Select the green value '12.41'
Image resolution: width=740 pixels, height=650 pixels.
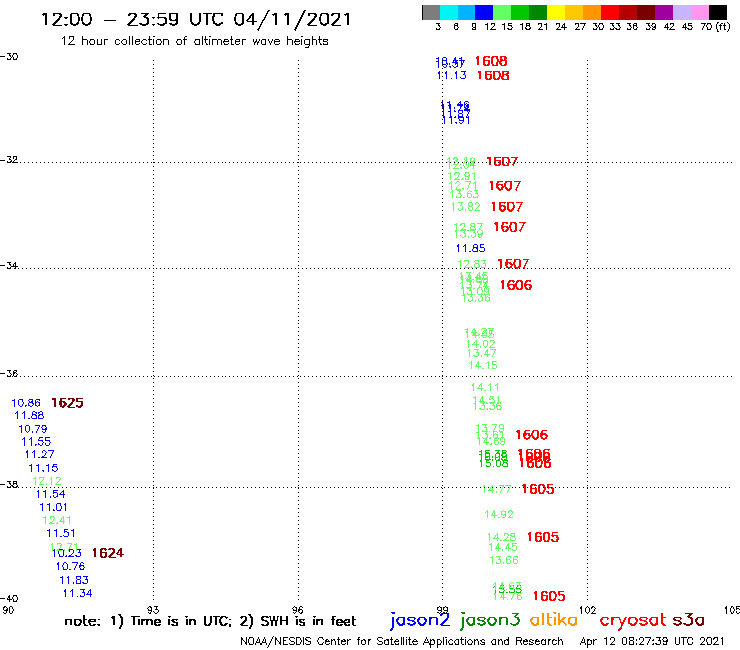click(x=57, y=520)
